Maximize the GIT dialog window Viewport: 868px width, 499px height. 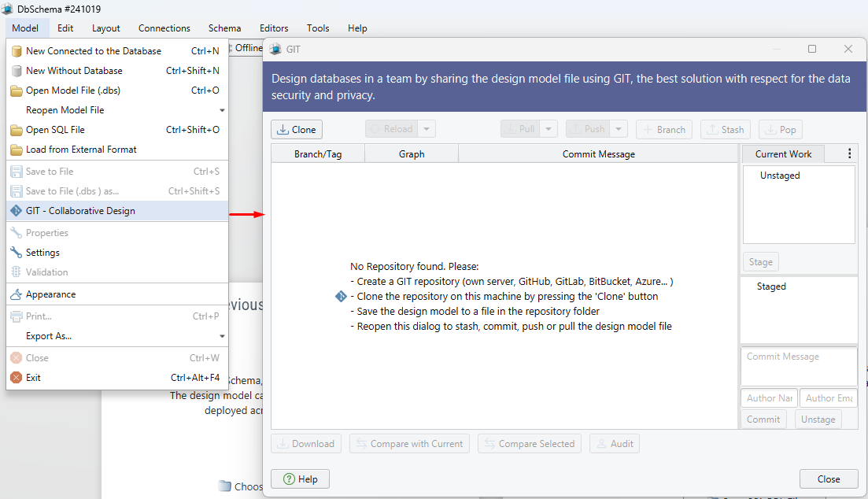(x=812, y=49)
